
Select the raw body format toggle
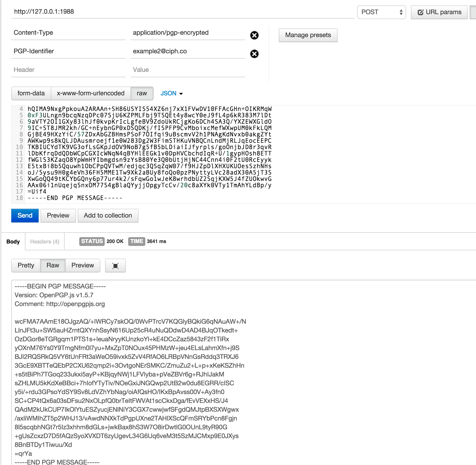(142, 93)
